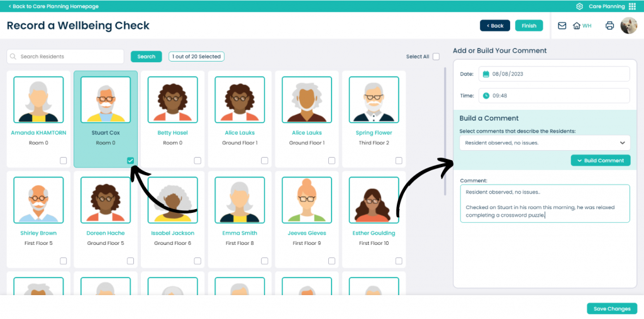Click the 'Build a Comment' heading

pyautogui.click(x=489, y=119)
